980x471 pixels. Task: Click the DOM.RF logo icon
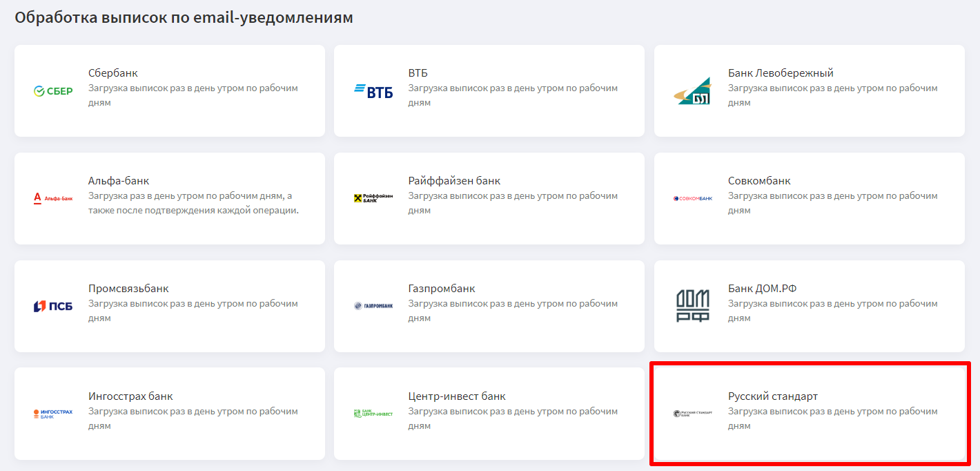(693, 306)
